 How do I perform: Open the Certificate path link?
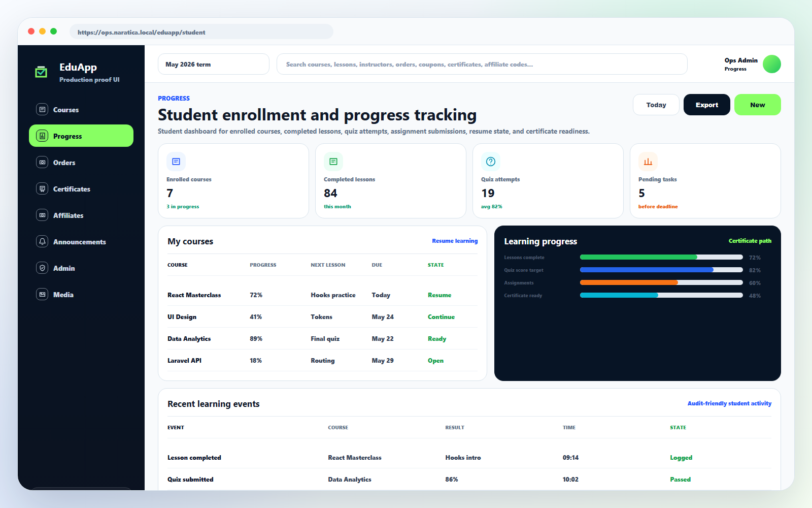pos(750,241)
